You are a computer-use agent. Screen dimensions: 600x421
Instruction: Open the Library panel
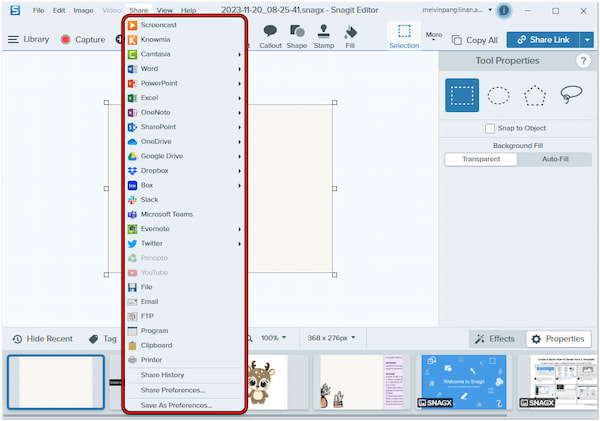pos(29,39)
